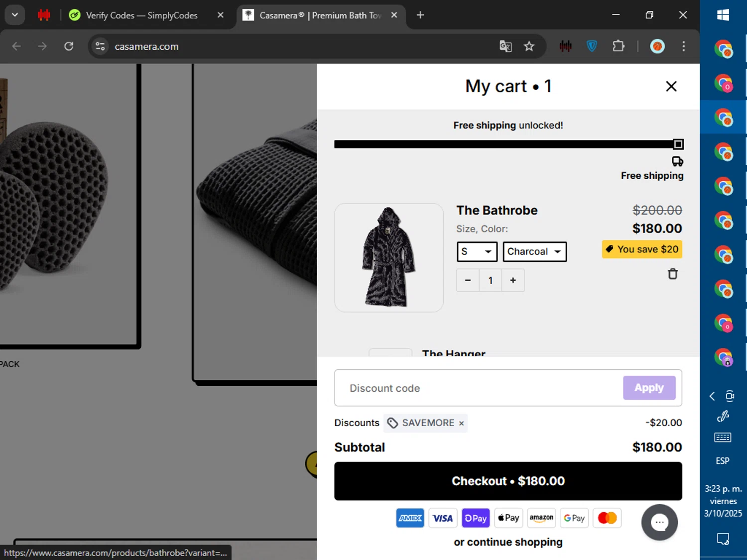Apply the discount code
Image resolution: width=747 pixels, height=560 pixels.
coord(649,388)
